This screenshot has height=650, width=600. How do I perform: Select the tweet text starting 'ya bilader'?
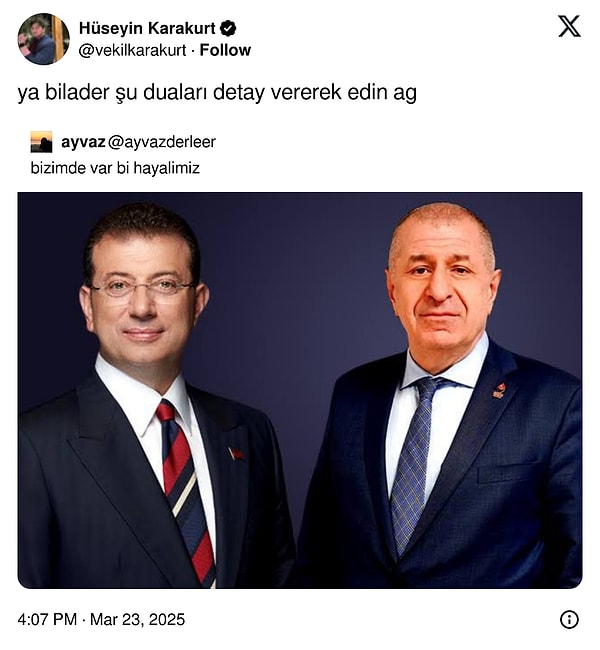217,93
